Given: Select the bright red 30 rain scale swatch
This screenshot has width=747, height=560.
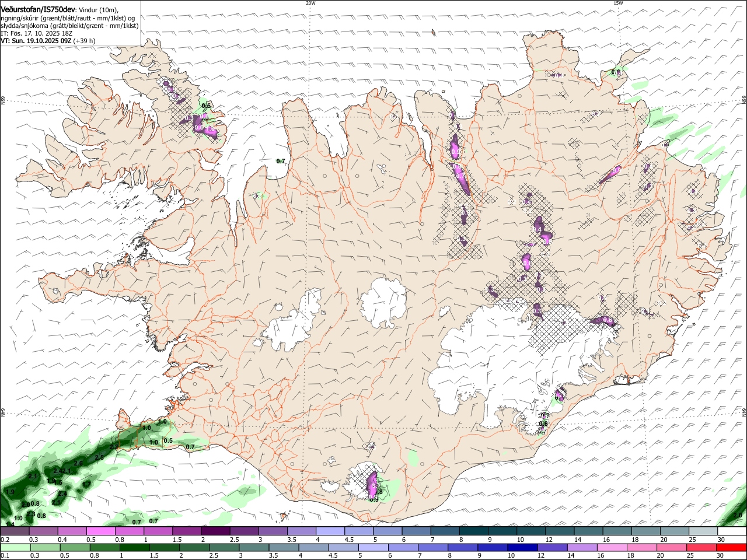Looking at the screenshot, I should [731, 547].
